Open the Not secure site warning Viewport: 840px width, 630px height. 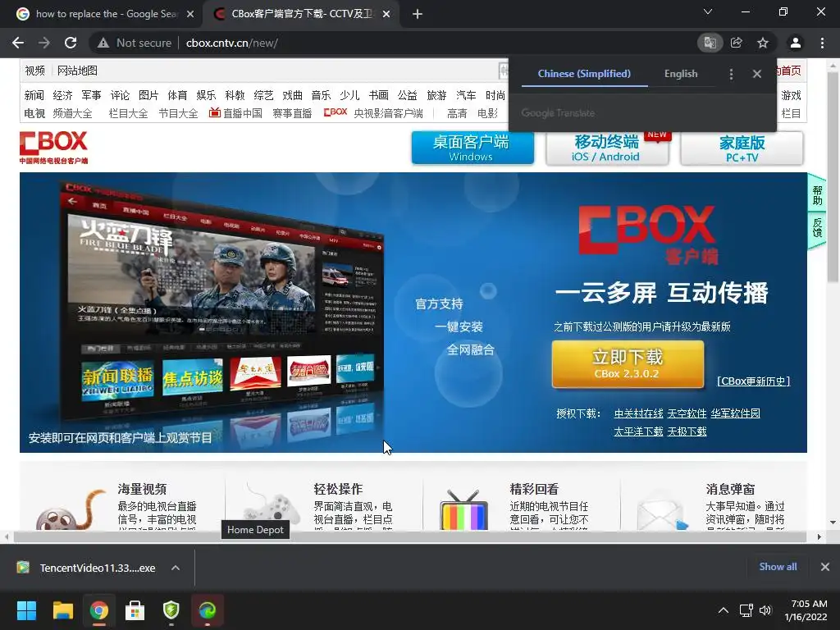[135, 43]
